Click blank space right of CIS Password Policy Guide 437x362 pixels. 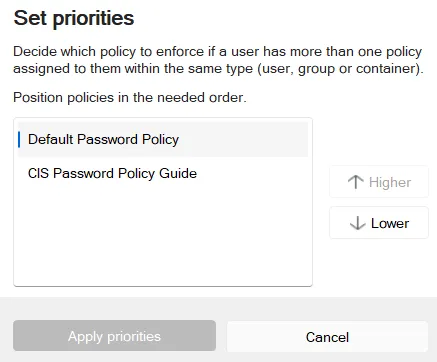tap(252, 174)
